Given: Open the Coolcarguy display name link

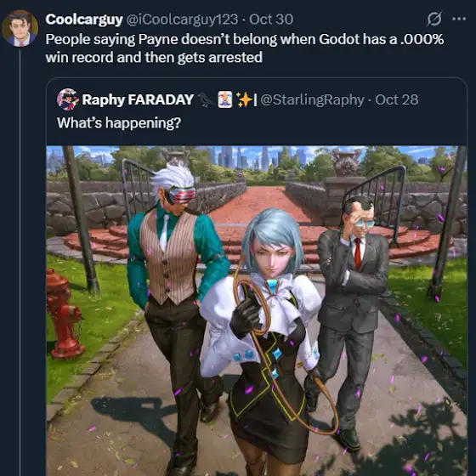Looking at the screenshot, I should pos(84,20).
